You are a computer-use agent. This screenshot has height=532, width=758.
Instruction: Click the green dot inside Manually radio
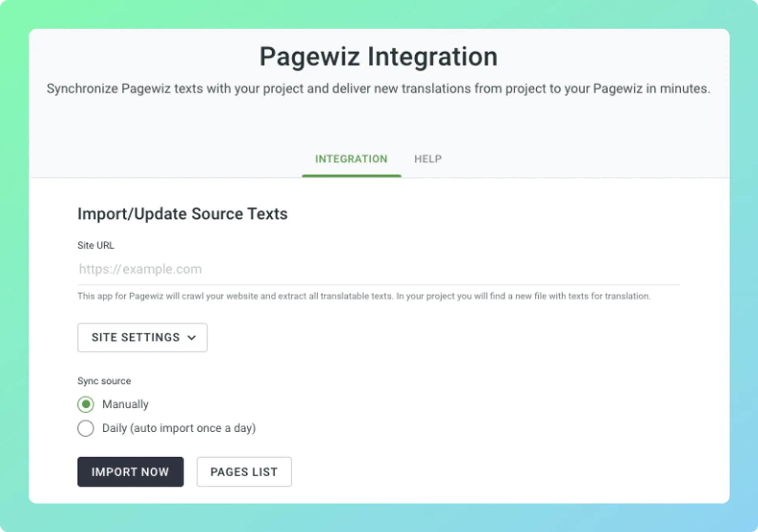click(86, 404)
